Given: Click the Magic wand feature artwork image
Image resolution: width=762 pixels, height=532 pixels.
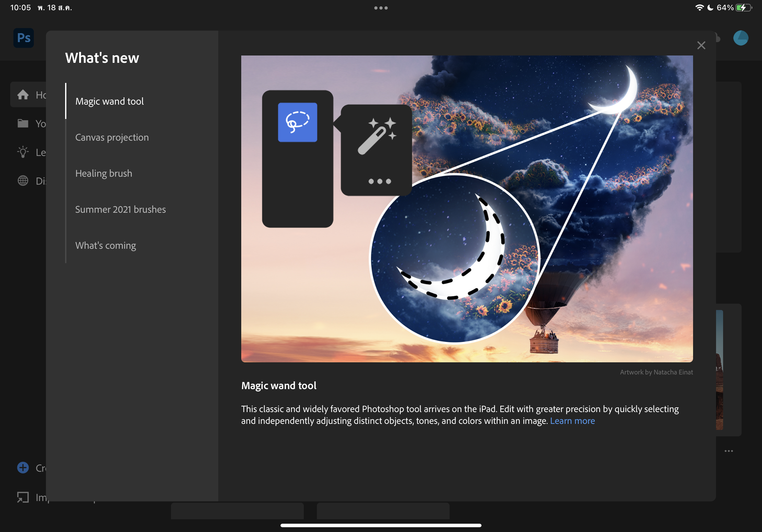Looking at the screenshot, I should 467,209.
